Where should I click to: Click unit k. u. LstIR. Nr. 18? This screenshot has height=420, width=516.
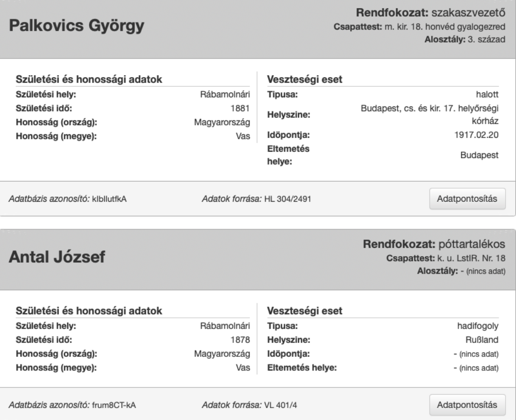470,258
